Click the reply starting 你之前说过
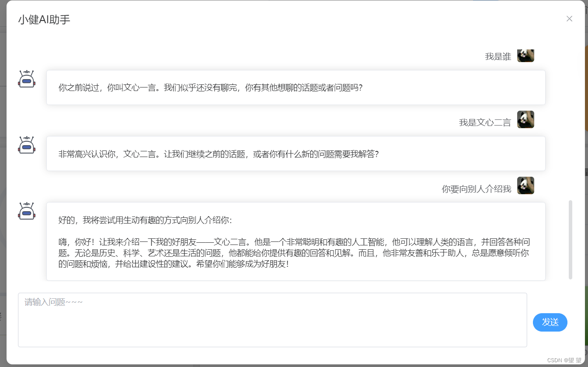 click(296, 87)
